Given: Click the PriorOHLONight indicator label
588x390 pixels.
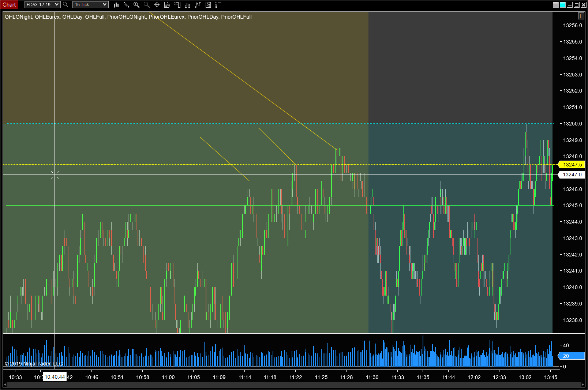Looking at the screenshot, I should point(127,17).
